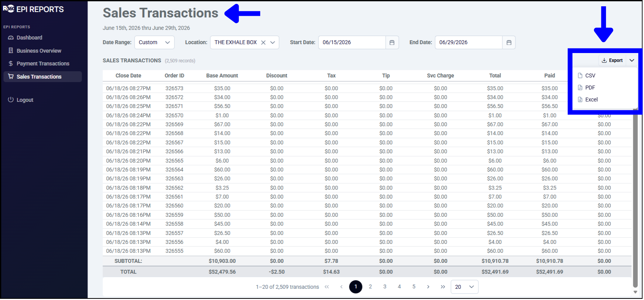Click total tax $14.63
644x300 pixels.
(x=331, y=272)
